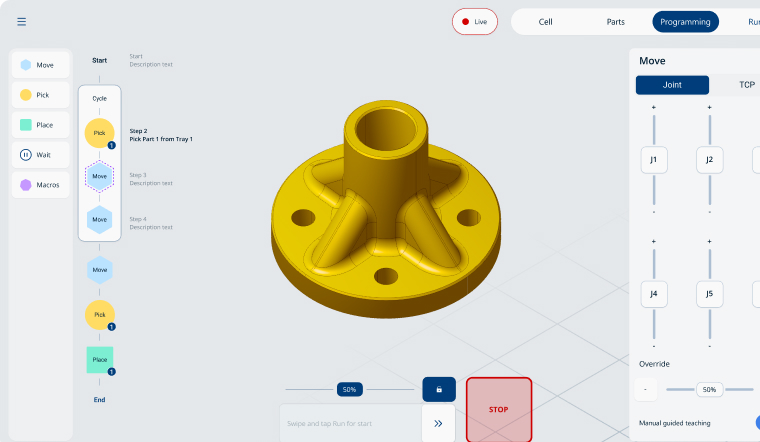The width and height of the screenshot is (760, 442).
Task: Select the Place tool in sidebar
Action: pos(42,125)
